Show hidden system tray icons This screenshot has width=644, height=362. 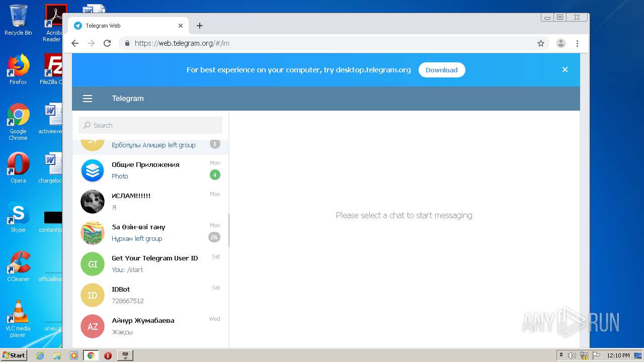(561, 355)
